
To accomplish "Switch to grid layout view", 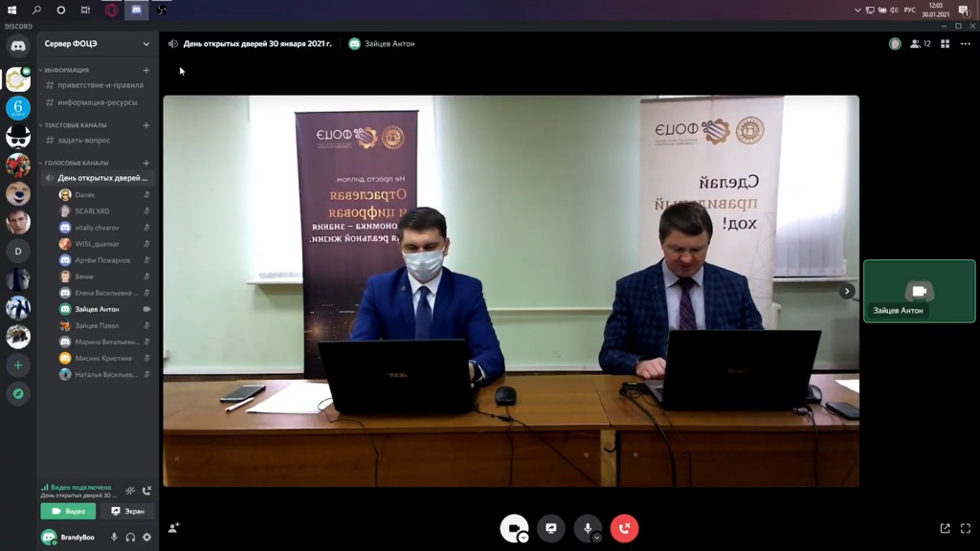I will 945,44.
